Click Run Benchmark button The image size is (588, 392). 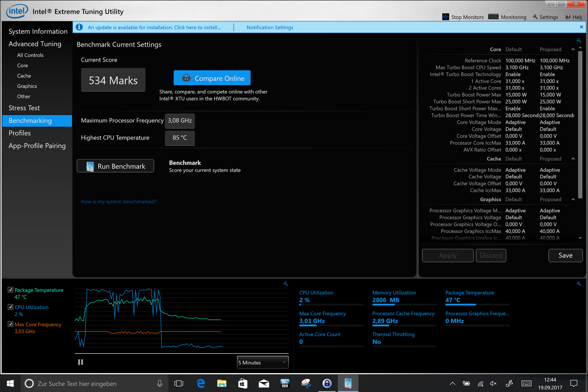pyautogui.click(x=115, y=166)
